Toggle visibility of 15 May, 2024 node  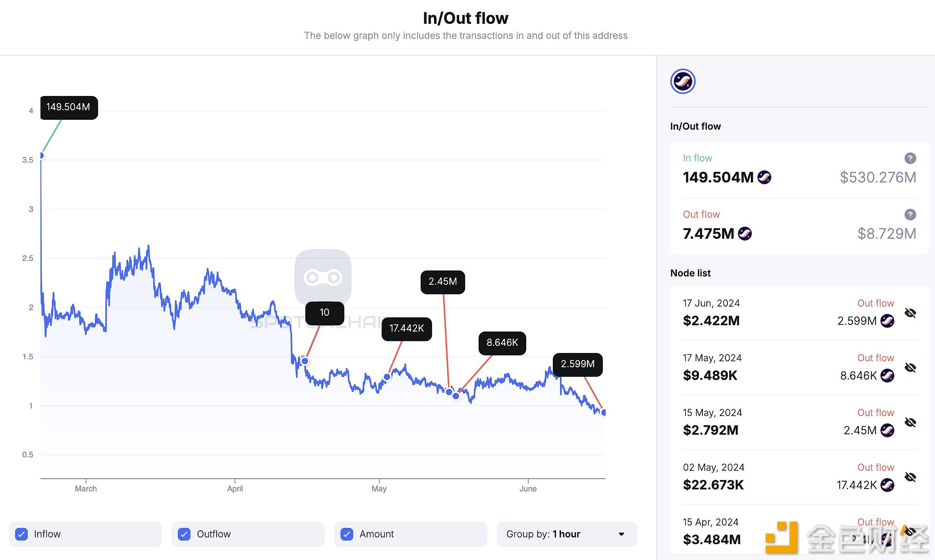(x=910, y=422)
